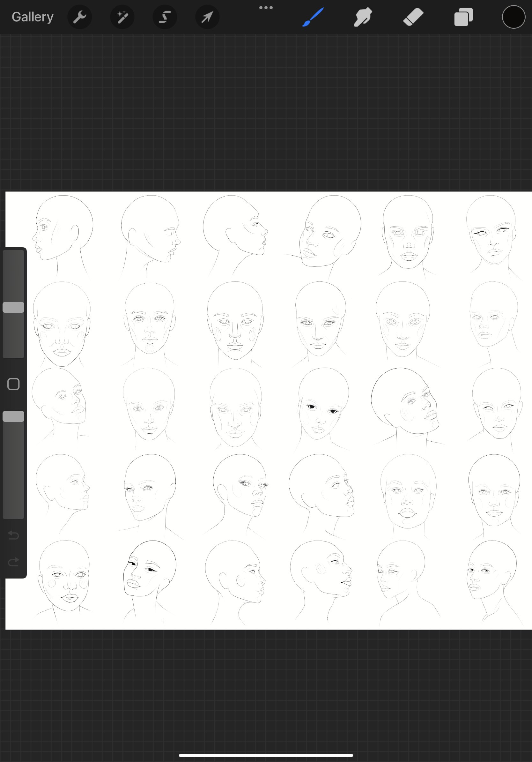This screenshot has width=532, height=762.
Task: Tap the opacity slider on the sidebar
Action: (13, 416)
